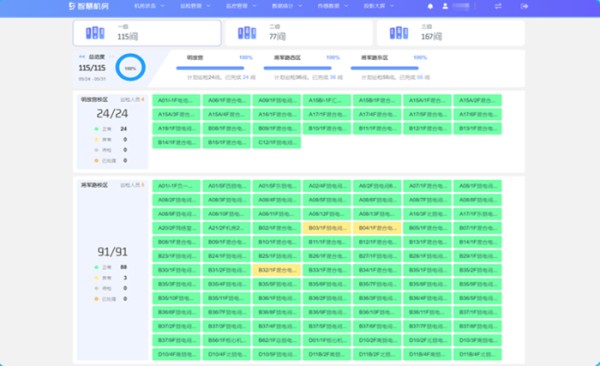Screen dimensions: 600x366
Task: Open the third navigation menu item
Action: (x=241, y=6)
